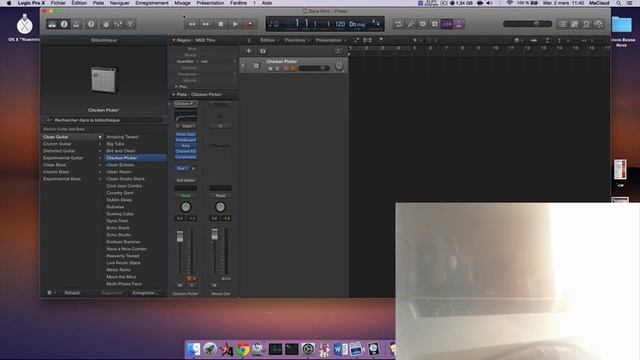Adjust the Chicken Pickin' channel strip volume fader

180,237
